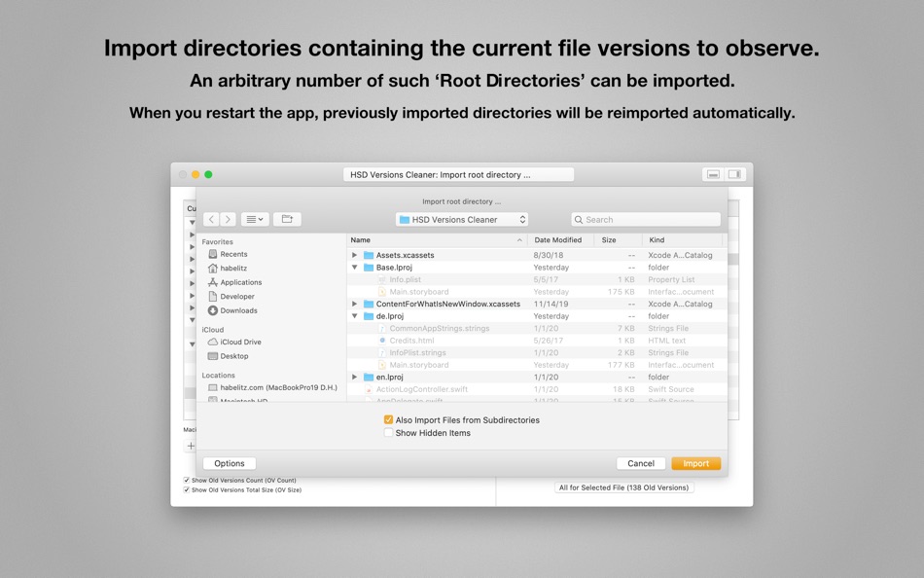This screenshot has width=924, height=578.
Task: Expand the Assets.xcassets folder
Action: point(354,255)
